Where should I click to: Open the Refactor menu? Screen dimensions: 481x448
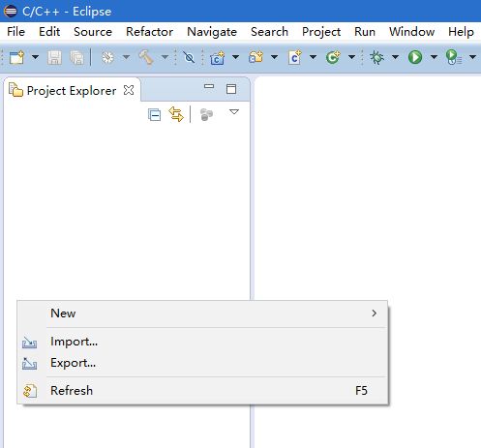tap(149, 32)
